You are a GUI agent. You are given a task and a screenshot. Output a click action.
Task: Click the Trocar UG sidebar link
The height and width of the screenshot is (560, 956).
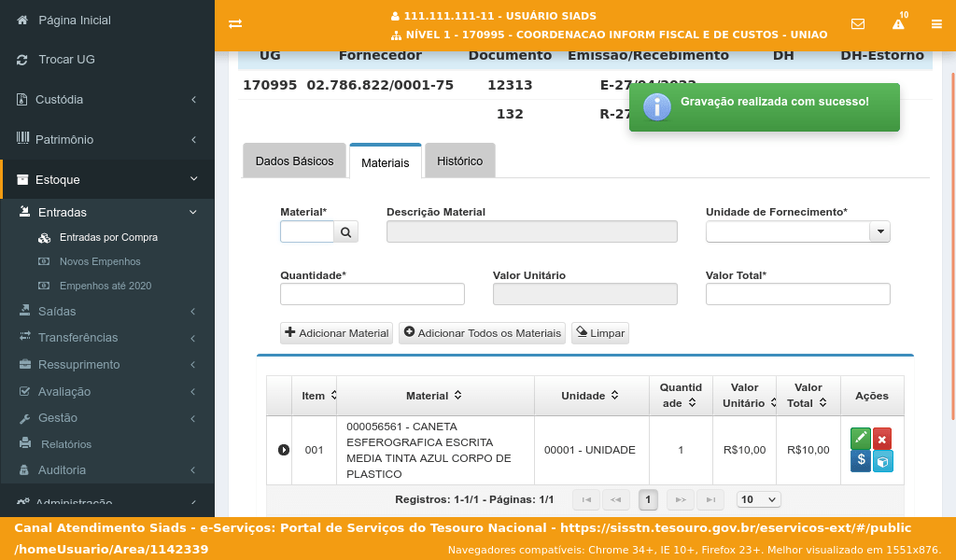coord(67,60)
